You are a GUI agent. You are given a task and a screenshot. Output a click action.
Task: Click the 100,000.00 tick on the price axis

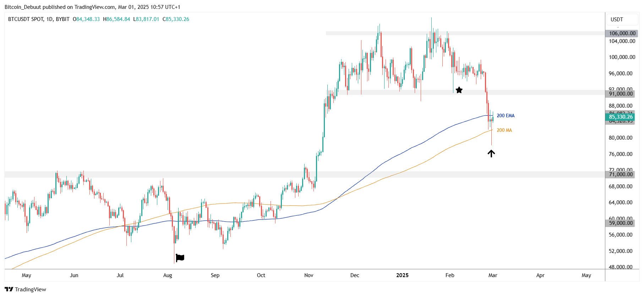pos(622,57)
